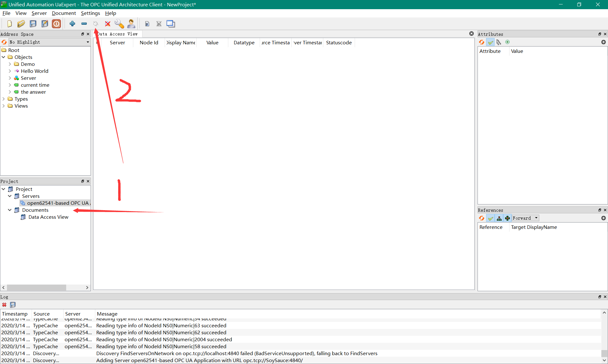
Task: Click the Remove Server minus icon
Action: pyautogui.click(x=84, y=24)
